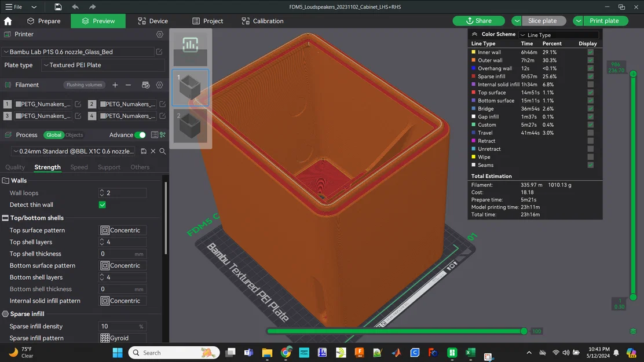Sync filaments from AMS using the sync icon
Image resolution: width=644 pixels, height=362 pixels.
click(145, 85)
